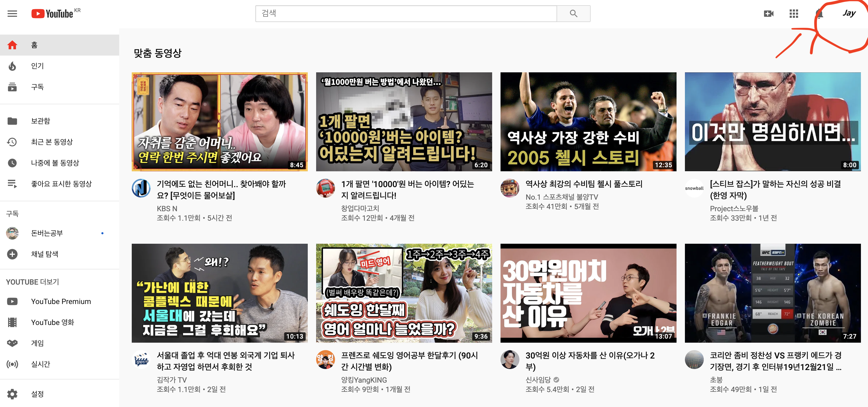
Task: Open 실시간 in the sidebar
Action: click(60, 364)
